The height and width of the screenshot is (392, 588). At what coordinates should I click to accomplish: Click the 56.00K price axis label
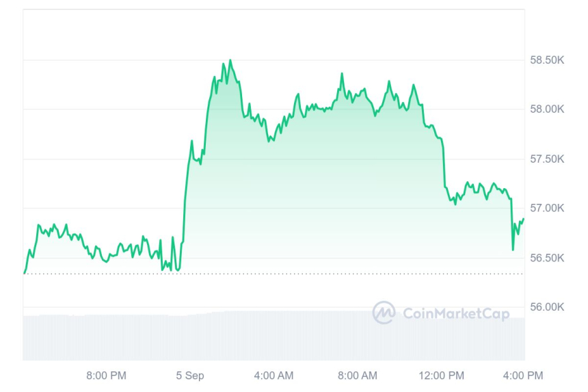click(546, 307)
